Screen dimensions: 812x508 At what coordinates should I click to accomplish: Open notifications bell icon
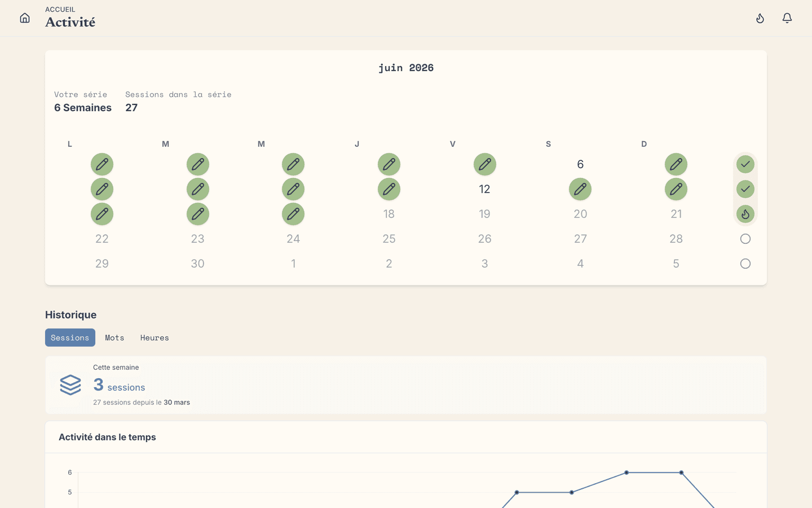tap(787, 18)
